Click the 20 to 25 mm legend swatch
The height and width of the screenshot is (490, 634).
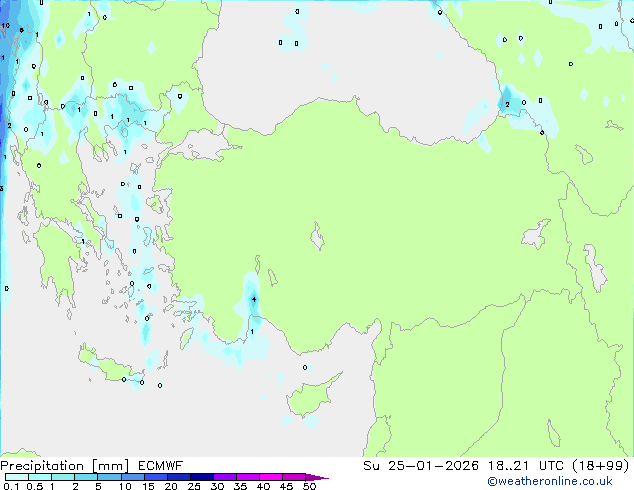(x=178, y=477)
